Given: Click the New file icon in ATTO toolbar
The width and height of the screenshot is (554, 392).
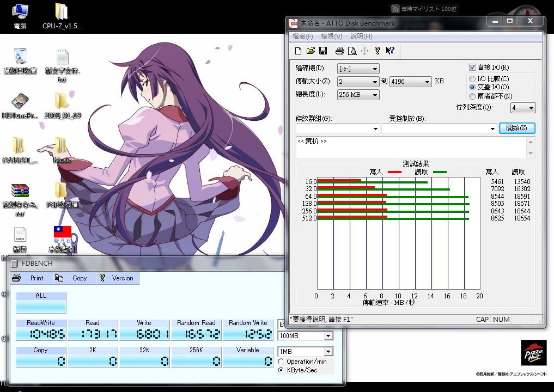Looking at the screenshot, I should pos(298,51).
